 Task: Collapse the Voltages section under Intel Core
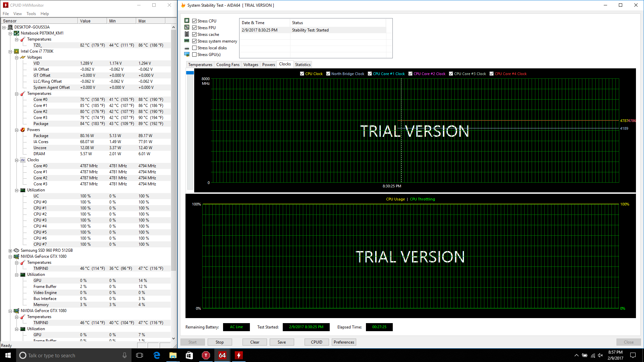tap(17, 58)
